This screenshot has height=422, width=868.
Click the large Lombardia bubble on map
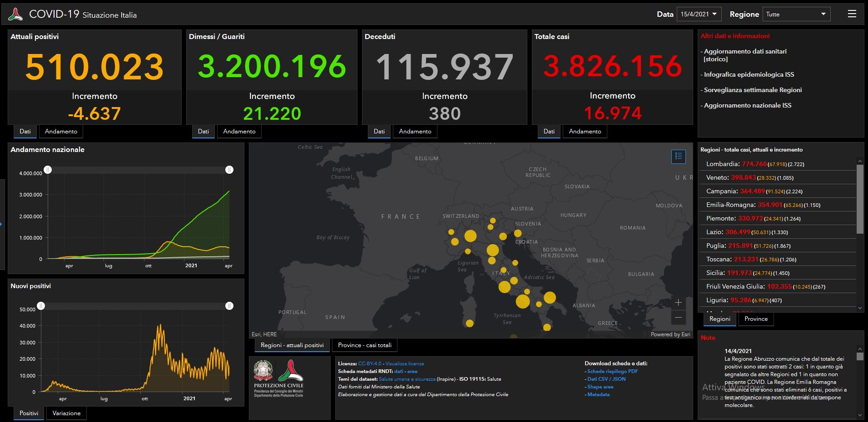point(471,236)
